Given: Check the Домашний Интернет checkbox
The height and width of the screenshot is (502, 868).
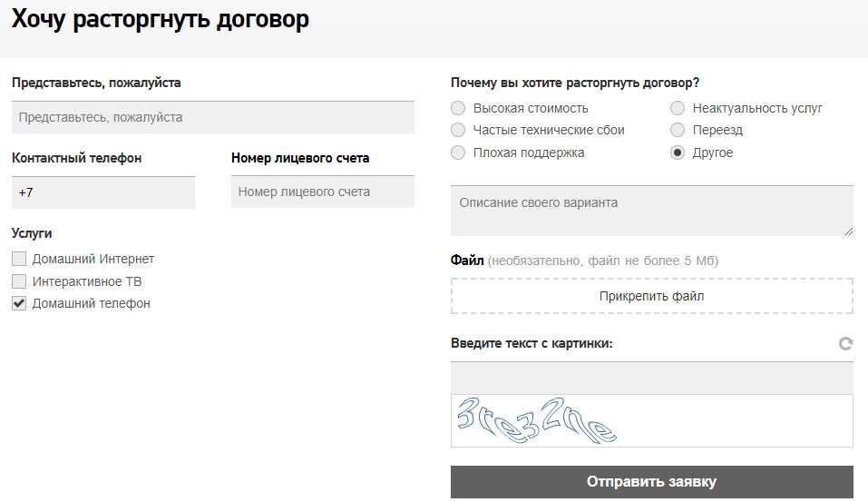Looking at the screenshot, I should (19, 260).
